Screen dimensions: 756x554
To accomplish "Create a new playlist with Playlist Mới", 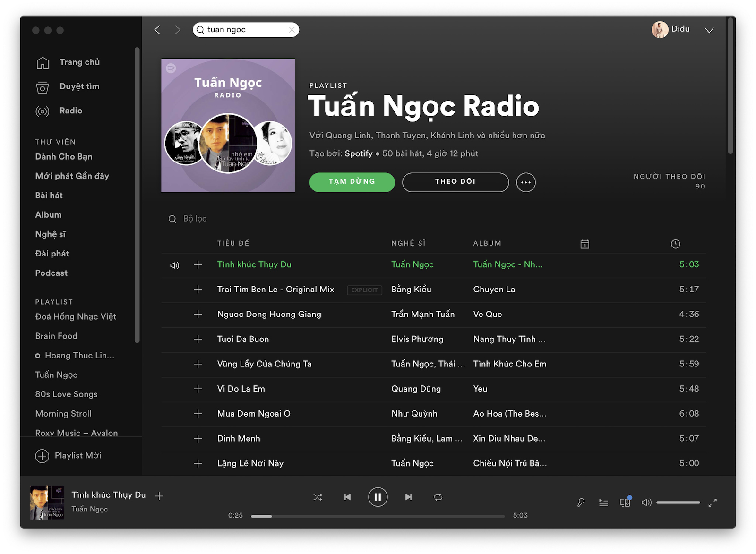I will [69, 456].
